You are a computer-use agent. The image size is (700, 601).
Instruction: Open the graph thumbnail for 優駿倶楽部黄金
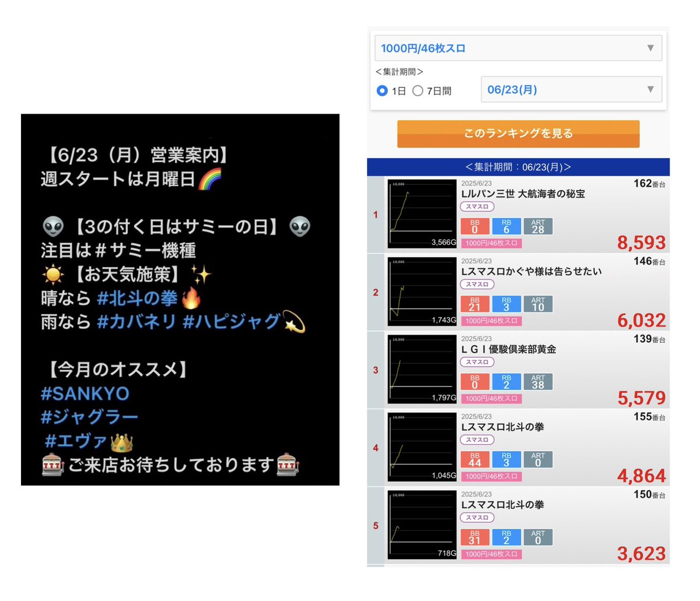(422, 370)
